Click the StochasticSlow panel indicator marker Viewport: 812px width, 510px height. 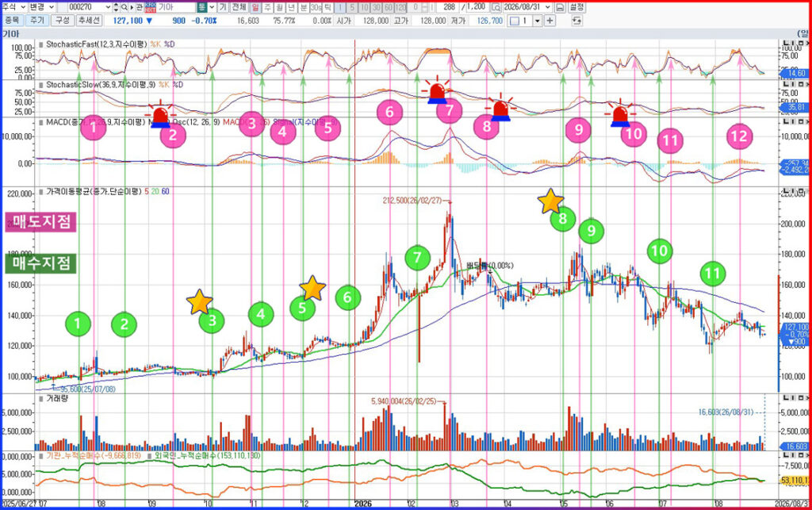[41, 84]
